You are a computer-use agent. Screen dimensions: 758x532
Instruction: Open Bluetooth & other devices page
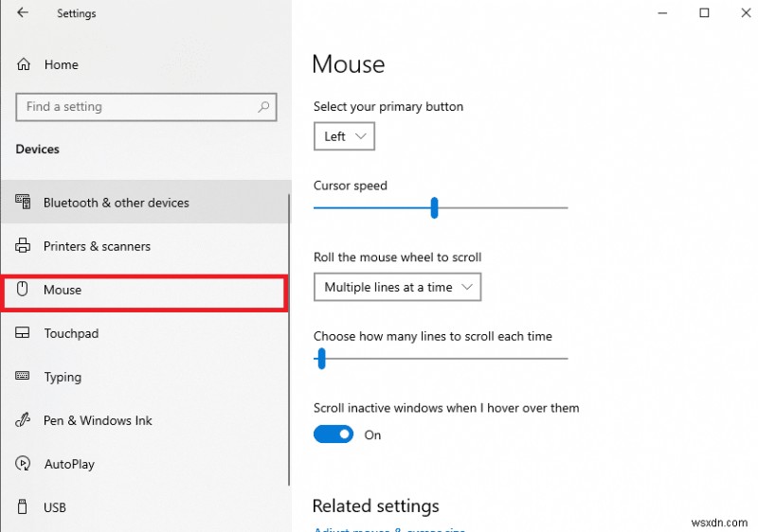[145, 202]
